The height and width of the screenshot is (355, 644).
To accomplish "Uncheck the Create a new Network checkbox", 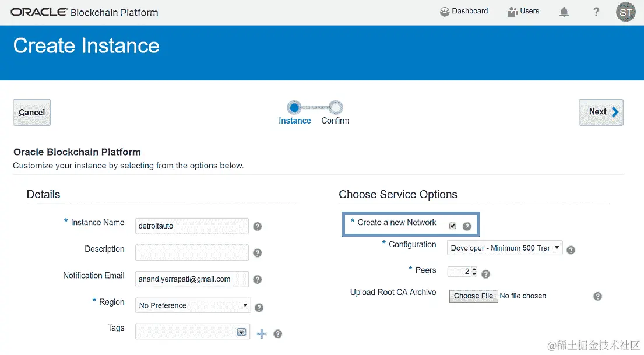I will [x=453, y=226].
